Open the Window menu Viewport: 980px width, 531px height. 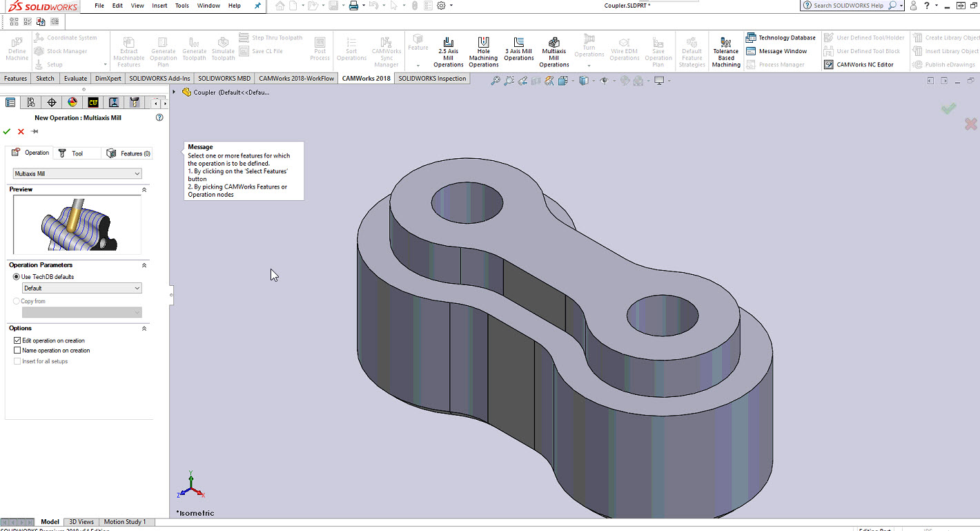[208, 6]
